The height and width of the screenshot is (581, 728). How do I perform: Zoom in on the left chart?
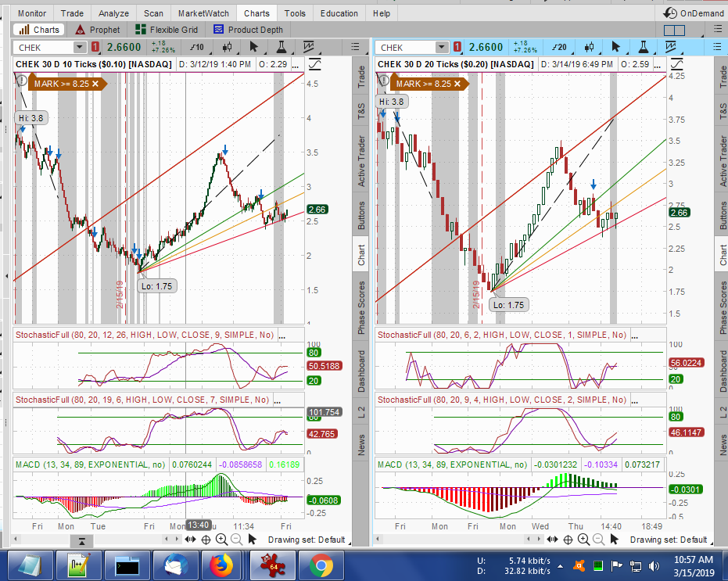(221, 540)
